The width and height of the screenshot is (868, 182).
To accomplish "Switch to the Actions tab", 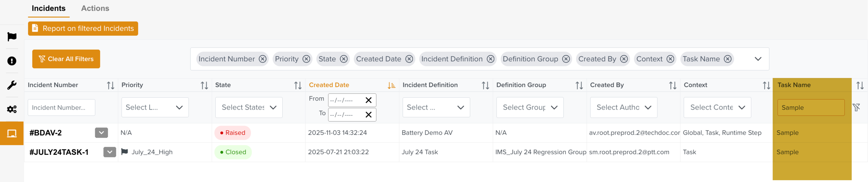I will [x=95, y=8].
